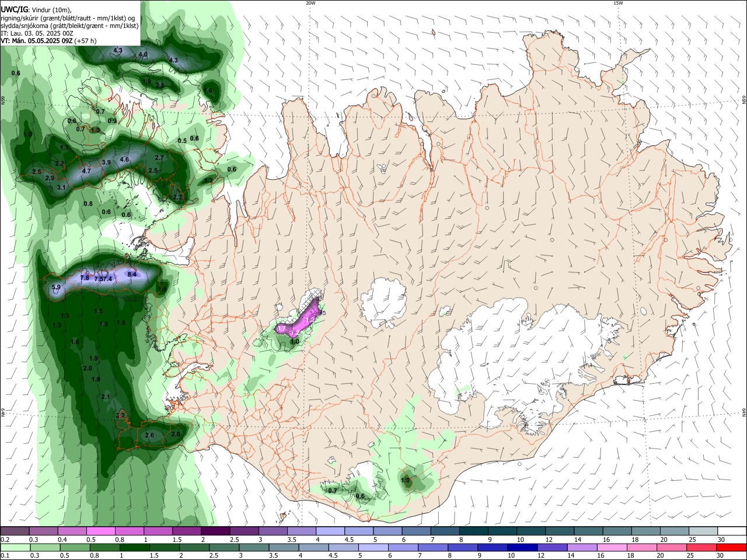Click the bright pink snow-scale swatch labeled 0.5
The height and width of the screenshot is (560, 747).
tap(100, 531)
